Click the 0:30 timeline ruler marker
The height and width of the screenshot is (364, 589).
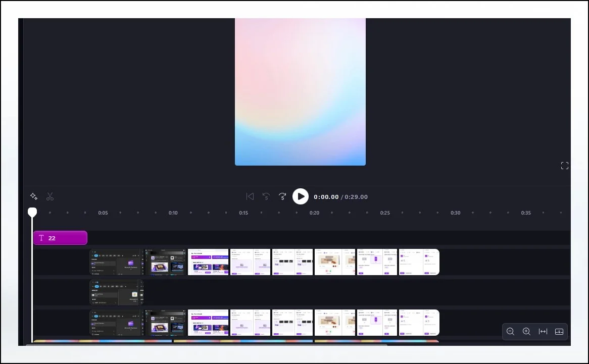pos(455,213)
